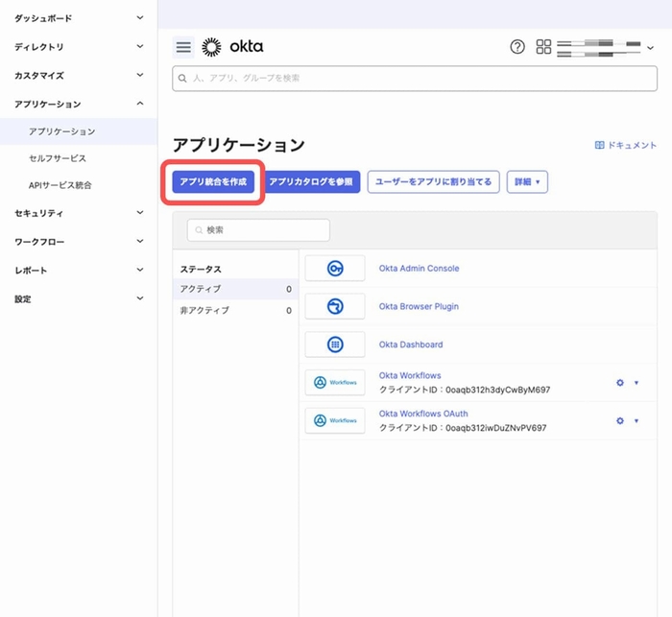Expand the ディレクトリ menu chevron
Image resolution: width=672 pixels, height=617 pixels.
[140, 46]
